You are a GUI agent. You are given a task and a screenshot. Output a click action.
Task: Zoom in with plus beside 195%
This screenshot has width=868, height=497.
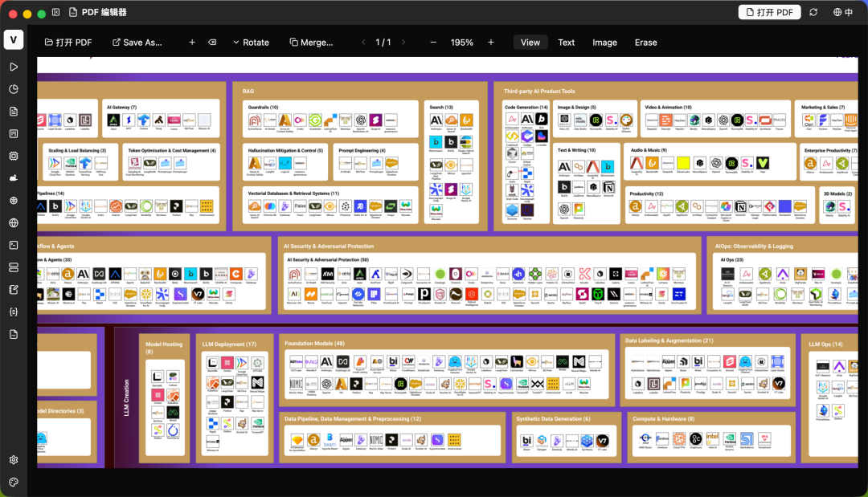click(x=491, y=42)
